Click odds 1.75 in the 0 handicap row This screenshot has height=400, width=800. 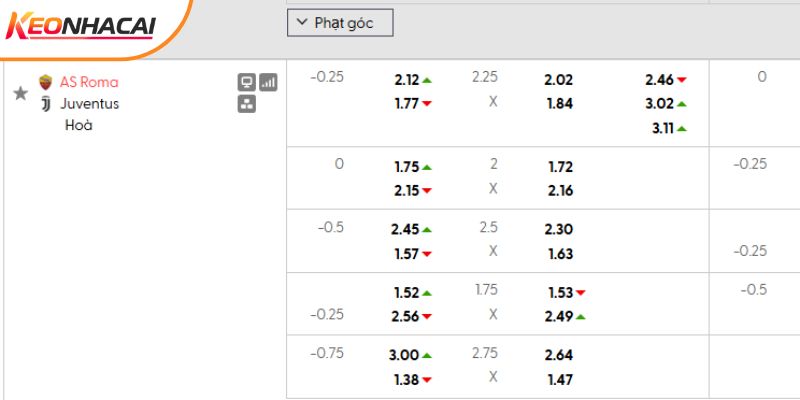(x=406, y=167)
